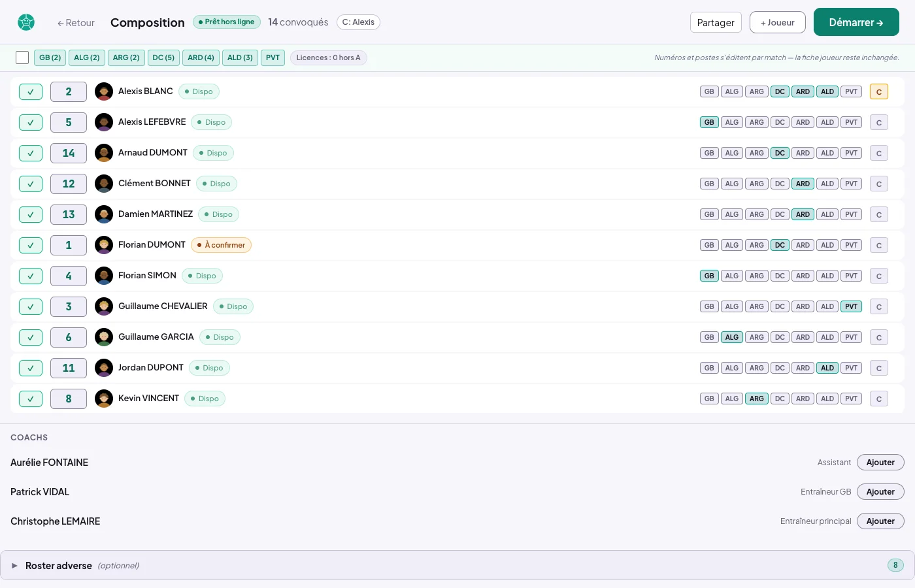Select the name Florian SIMON

147,276
